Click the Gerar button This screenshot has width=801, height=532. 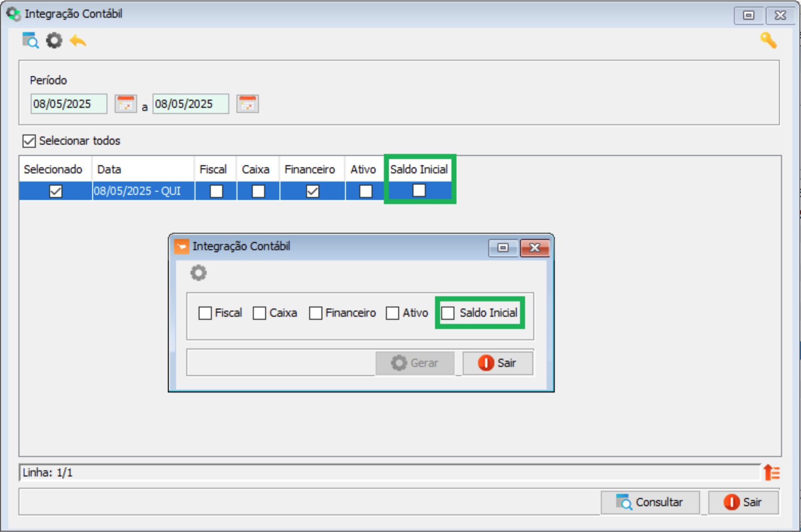point(414,363)
